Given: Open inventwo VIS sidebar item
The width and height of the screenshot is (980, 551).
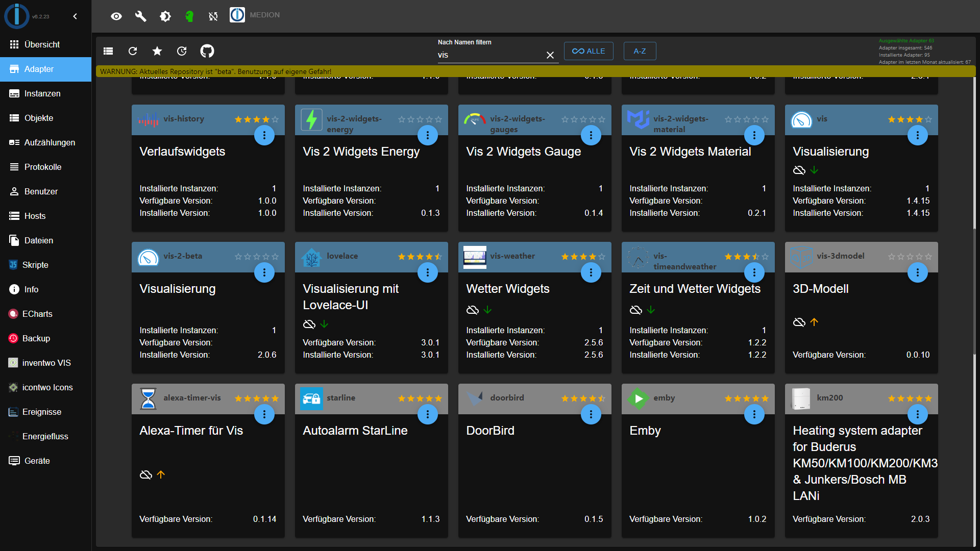Looking at the screenshot, I should [x=46, y=363].
